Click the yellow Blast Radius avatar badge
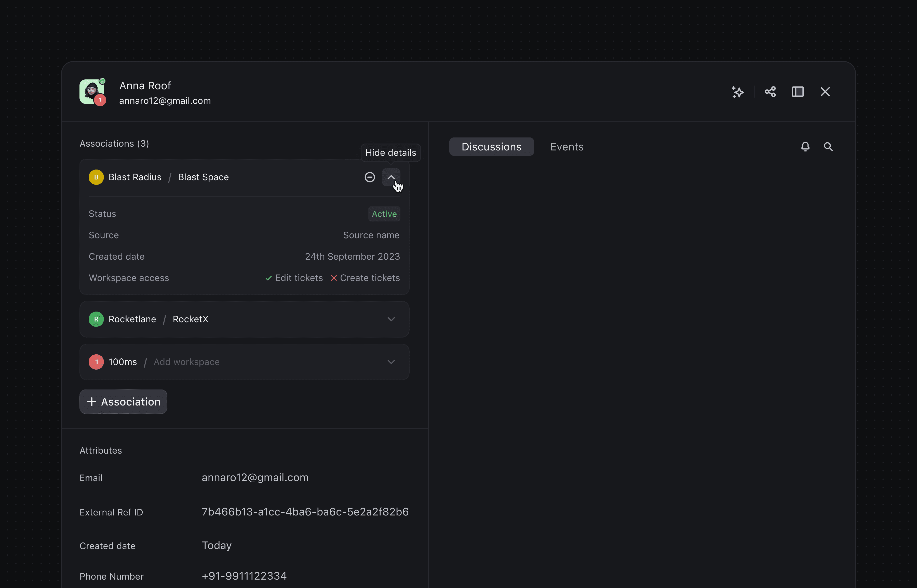Image resolution: width=917 pixels, height=588 pixels. [x=96, y=177]
